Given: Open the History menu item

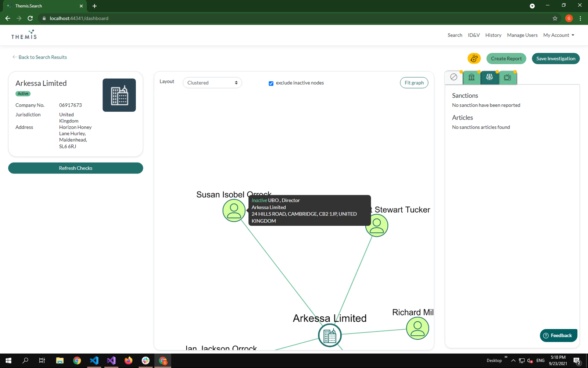Looking at the screenshot, I should (x=493, y=35).
